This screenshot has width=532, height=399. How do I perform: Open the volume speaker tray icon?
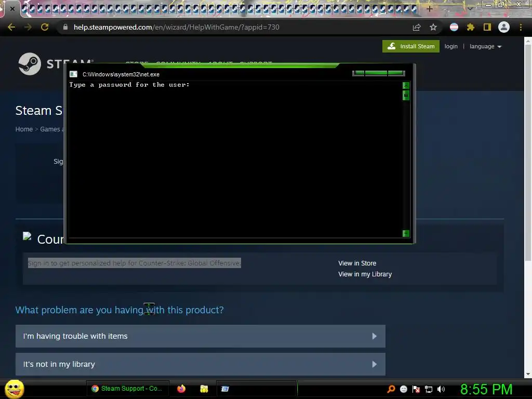pyautogui.click(x=441, y=389)
